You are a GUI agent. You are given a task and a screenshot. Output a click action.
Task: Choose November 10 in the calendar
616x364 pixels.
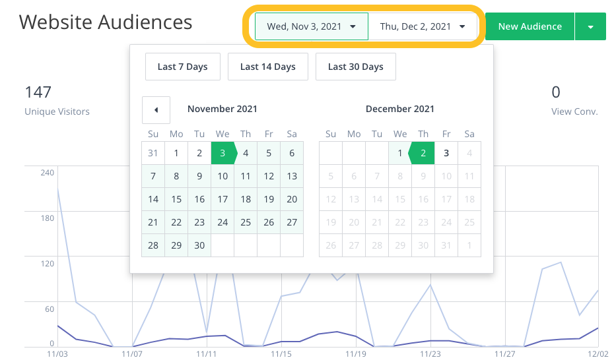222,176
